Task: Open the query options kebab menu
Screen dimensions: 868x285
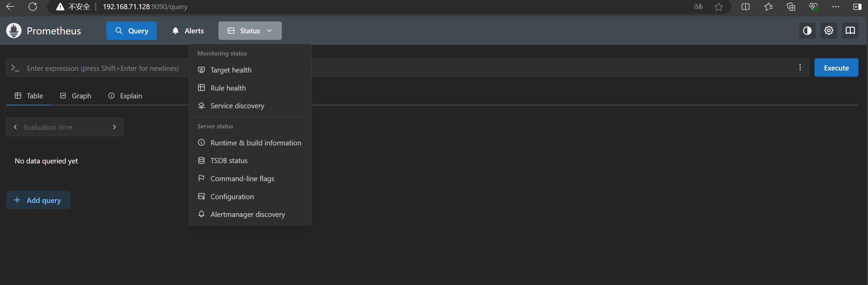Action: 800,67
